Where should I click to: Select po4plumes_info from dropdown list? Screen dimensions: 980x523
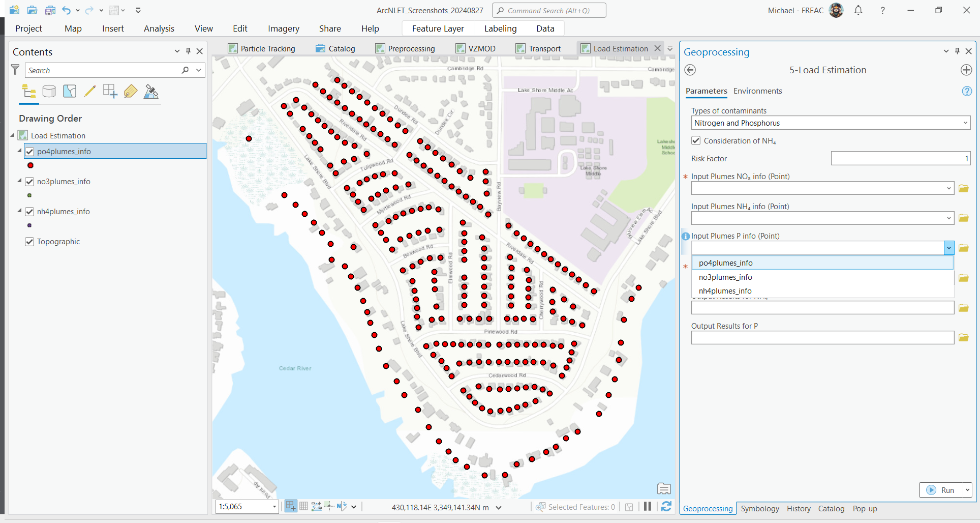click(x=822, y=263)
